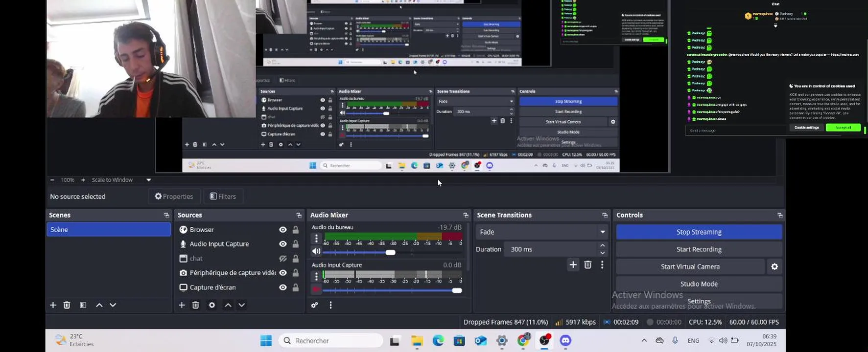Open Chrome from the taskbar
The image size is (868, 352).
tap(523, 341)
